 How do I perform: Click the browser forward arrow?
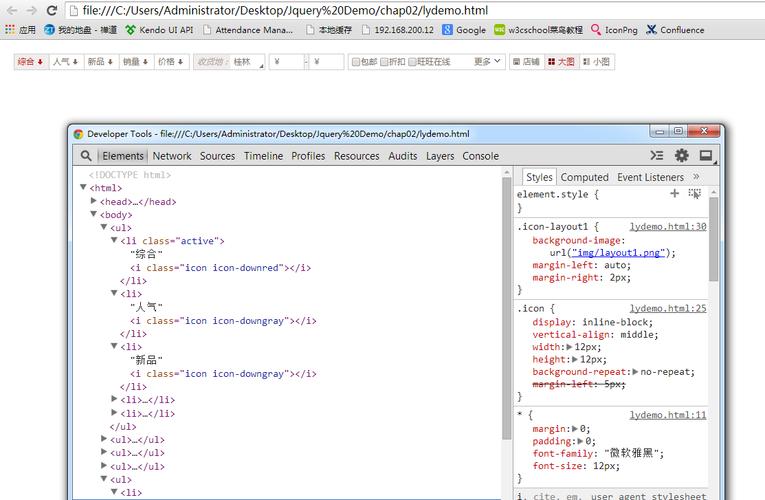[32, 10]
